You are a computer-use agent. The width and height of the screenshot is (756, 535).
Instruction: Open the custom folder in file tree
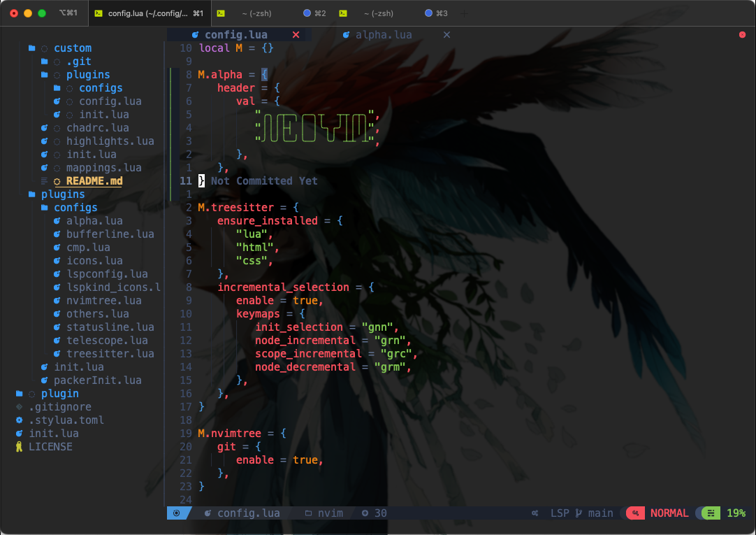(73, 48)
